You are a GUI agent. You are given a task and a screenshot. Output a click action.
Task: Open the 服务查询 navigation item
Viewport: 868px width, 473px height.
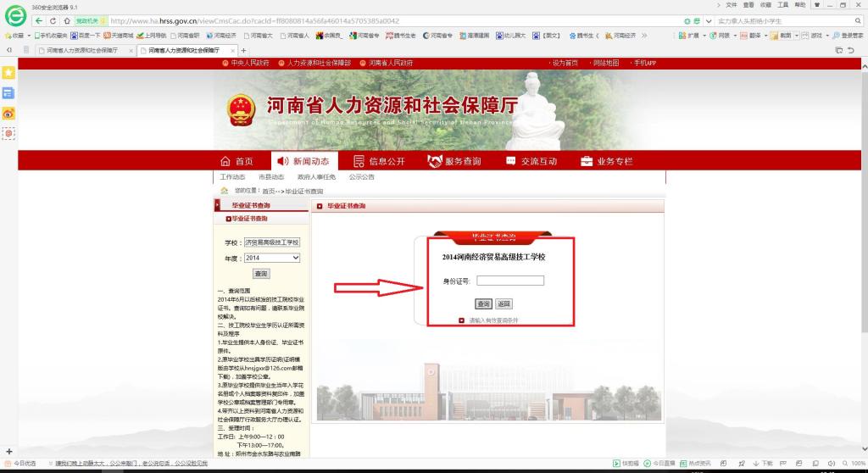[454, 161]
